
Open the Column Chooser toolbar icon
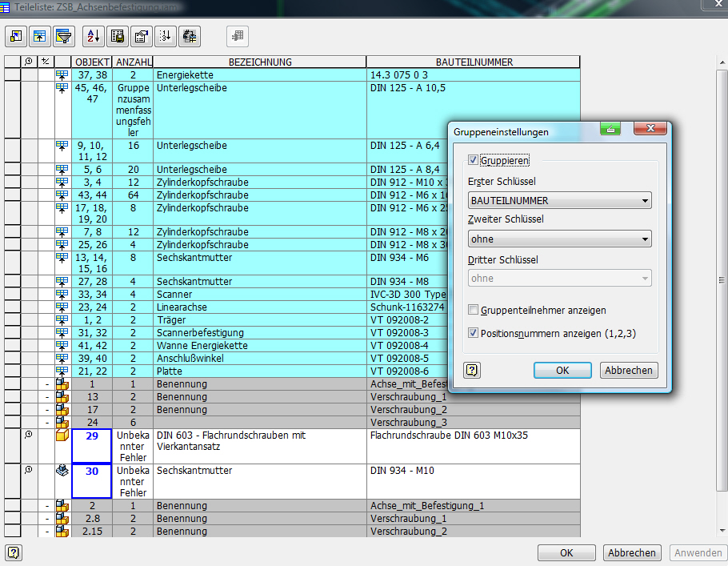(16, 36)
